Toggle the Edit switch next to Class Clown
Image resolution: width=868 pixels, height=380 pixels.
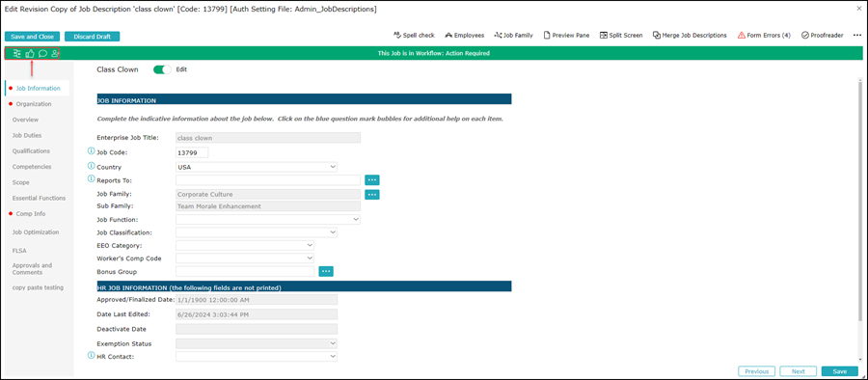click(x=162, y=69)
